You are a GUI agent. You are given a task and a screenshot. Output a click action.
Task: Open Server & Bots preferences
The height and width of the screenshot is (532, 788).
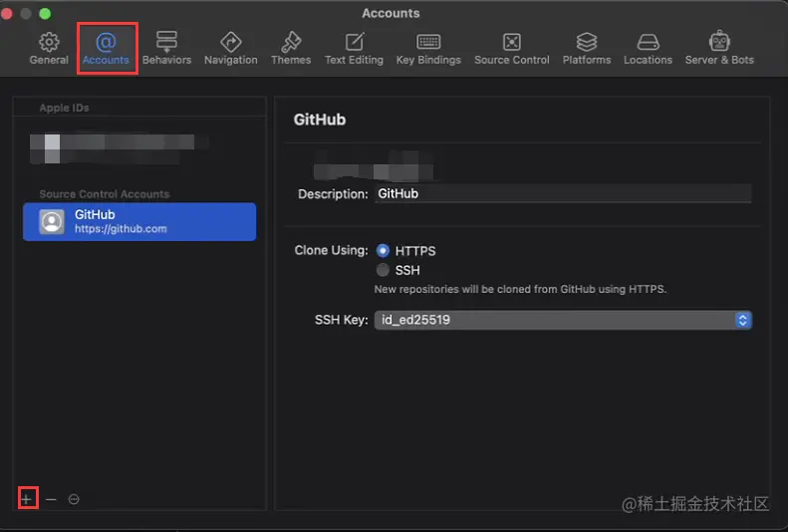tap(719, 48)
